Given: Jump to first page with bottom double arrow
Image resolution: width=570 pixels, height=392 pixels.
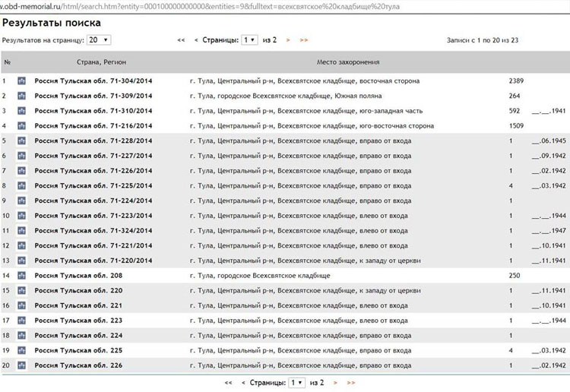Looking at the screenshot, I should click(x=228, y=383).
